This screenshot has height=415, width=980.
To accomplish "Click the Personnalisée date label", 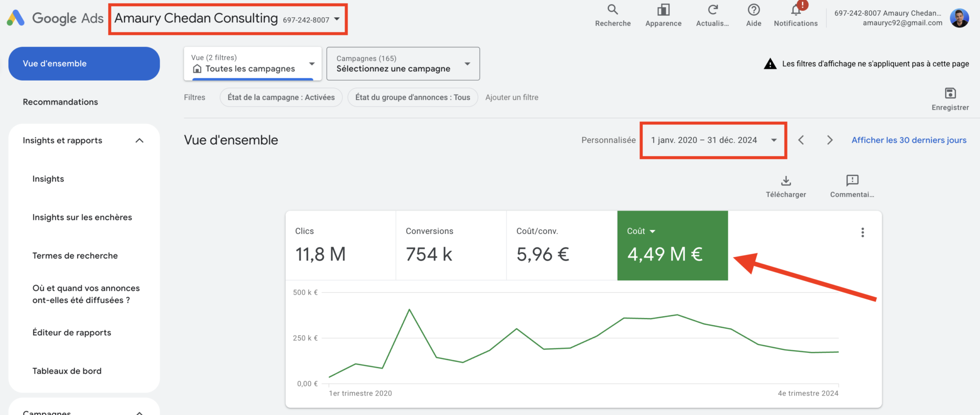I will coord(608,140).
